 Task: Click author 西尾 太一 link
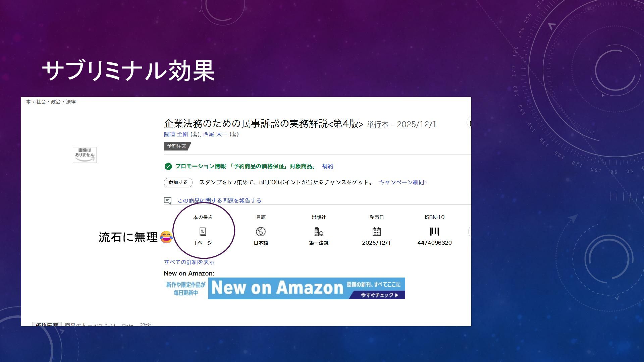click(x=215, y=134)
